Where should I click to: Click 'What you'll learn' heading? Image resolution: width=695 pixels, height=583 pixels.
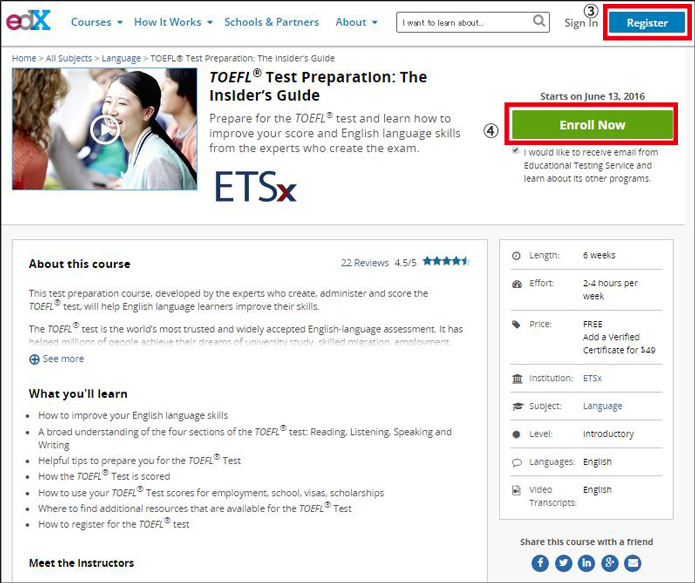(x=78, y=394)
